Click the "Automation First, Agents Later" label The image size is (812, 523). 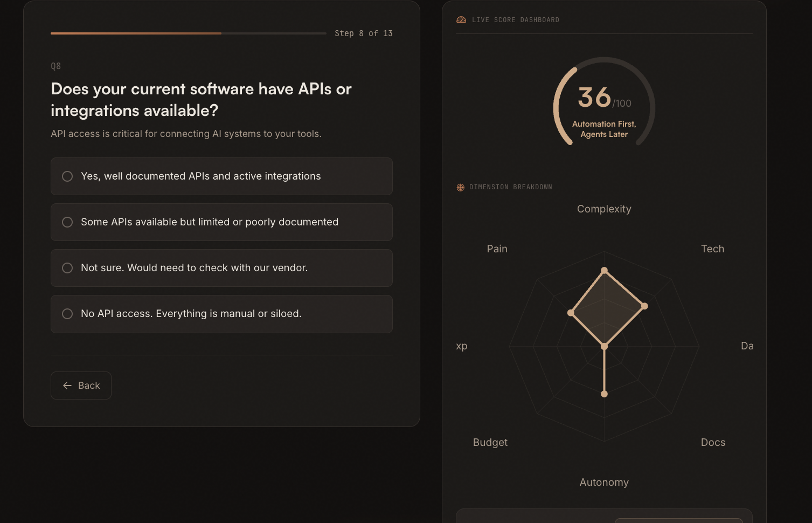pos(604,129)
